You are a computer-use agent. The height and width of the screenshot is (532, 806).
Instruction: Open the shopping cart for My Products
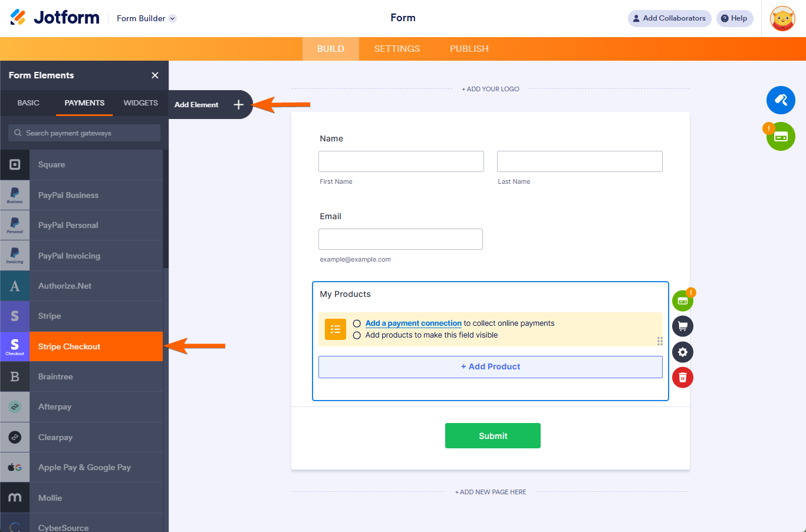[682, 326]
